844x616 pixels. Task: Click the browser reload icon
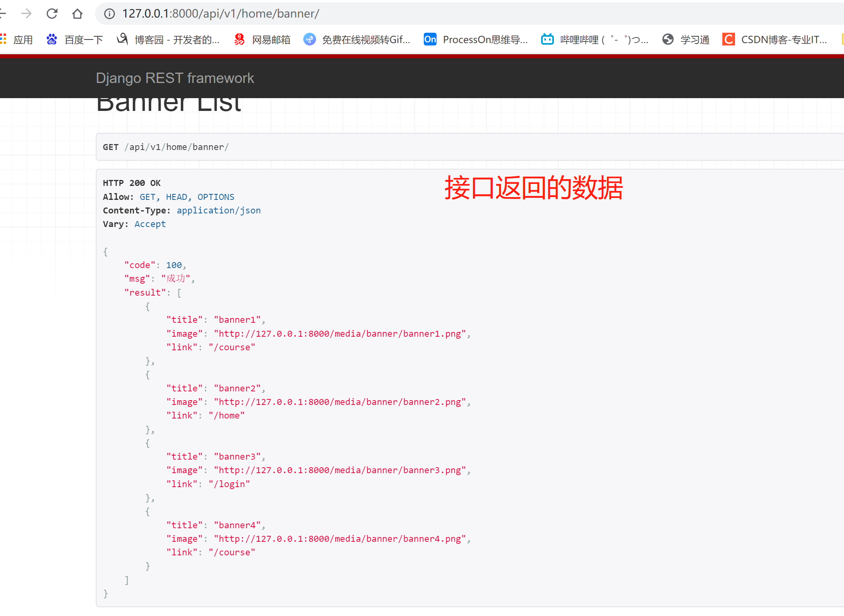click(x=52, y=14)
